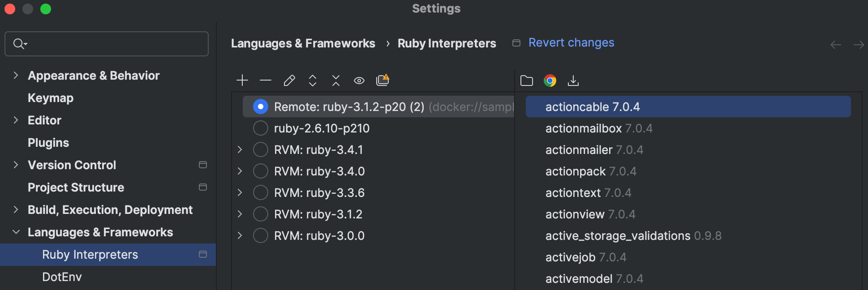Remove the selected interpreter
Screen dimensions: 868x290
point(265,81)
